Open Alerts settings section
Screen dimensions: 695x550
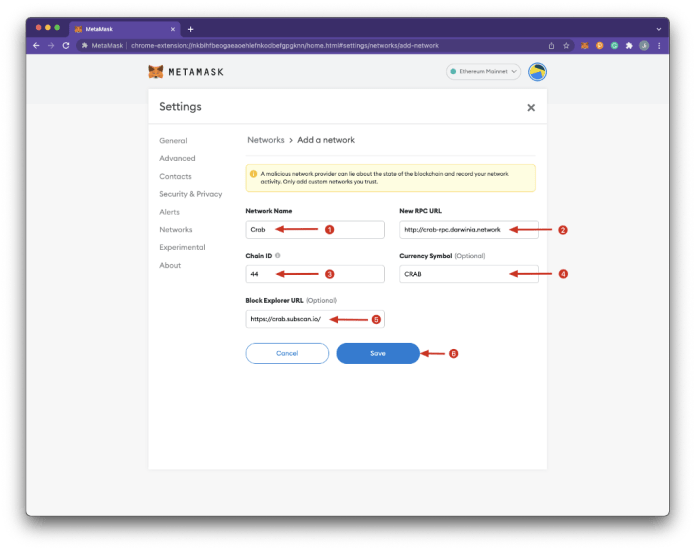[169, 212]
